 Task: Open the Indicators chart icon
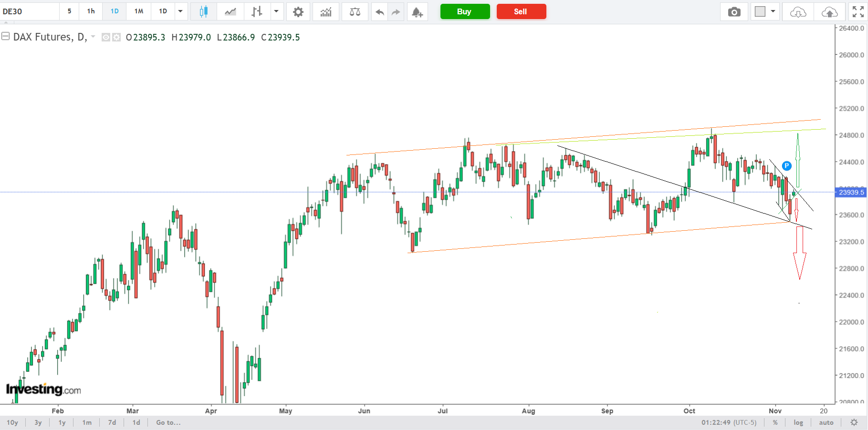pyautogui.click(x=326, y=11)
